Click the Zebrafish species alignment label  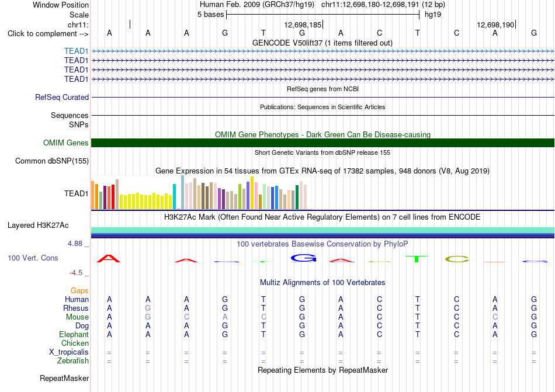coord(73,361)
